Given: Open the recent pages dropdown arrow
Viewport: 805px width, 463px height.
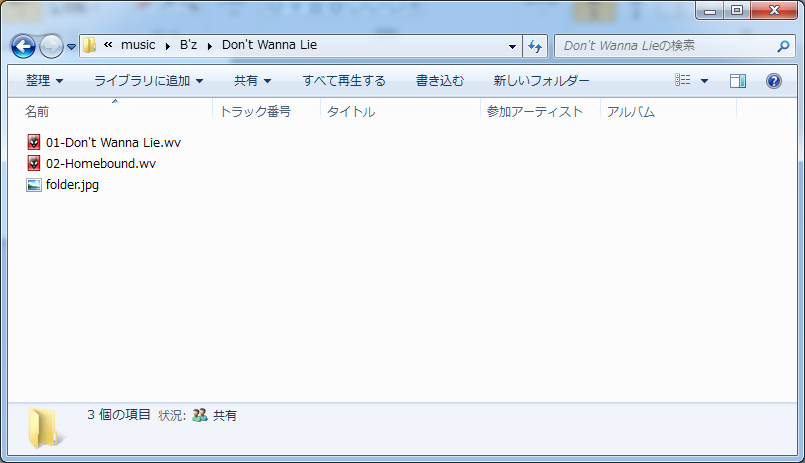Looking at the screenshot, I should click(x=71, y=47).
